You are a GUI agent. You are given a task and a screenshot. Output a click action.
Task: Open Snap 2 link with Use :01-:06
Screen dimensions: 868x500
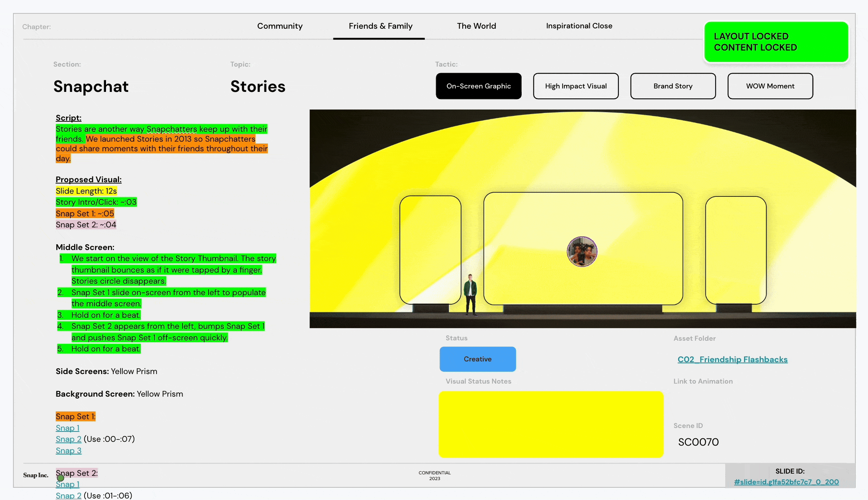[x=69, y=495]
